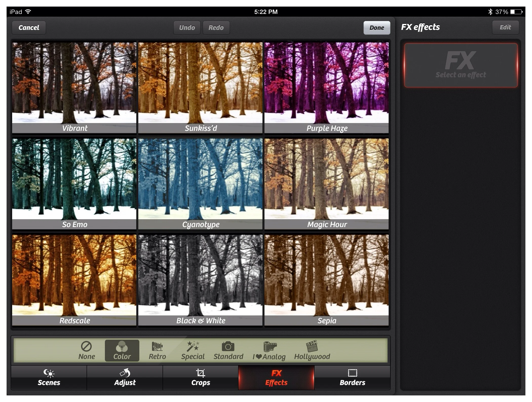Open the Borders tab
532x402 pixels.
pyautogui.click(x=352, y=377)
